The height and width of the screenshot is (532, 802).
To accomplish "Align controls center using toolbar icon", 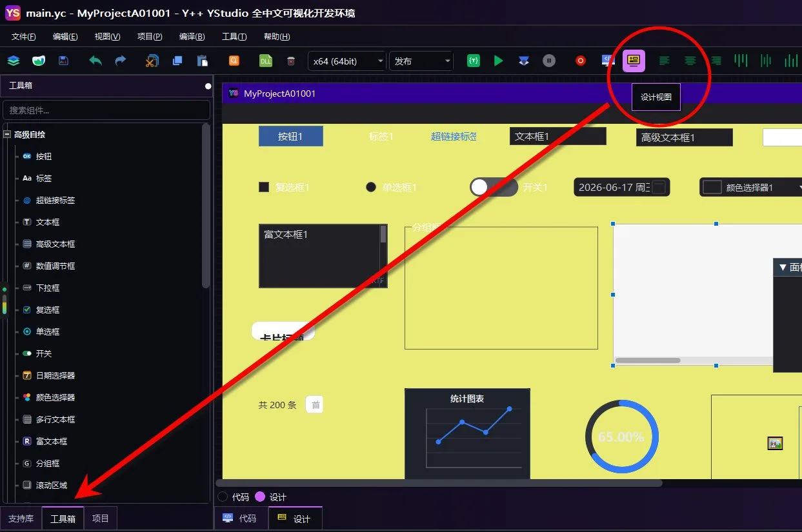I will pyautogui.click(x=690, y=61).
